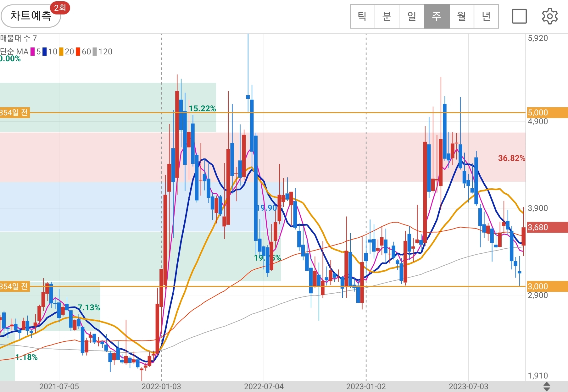Select the 2021-07-05 date on the time axis
This screenshot has width=568, height=392.
coord(59,386)
